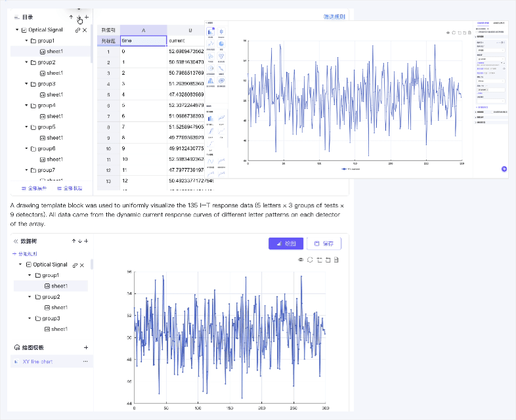The width and height of the screenshot is (516, 420).
Task: Click the blue round plus button in overlay
Action: pyautogui.click(x=504, y=169)
